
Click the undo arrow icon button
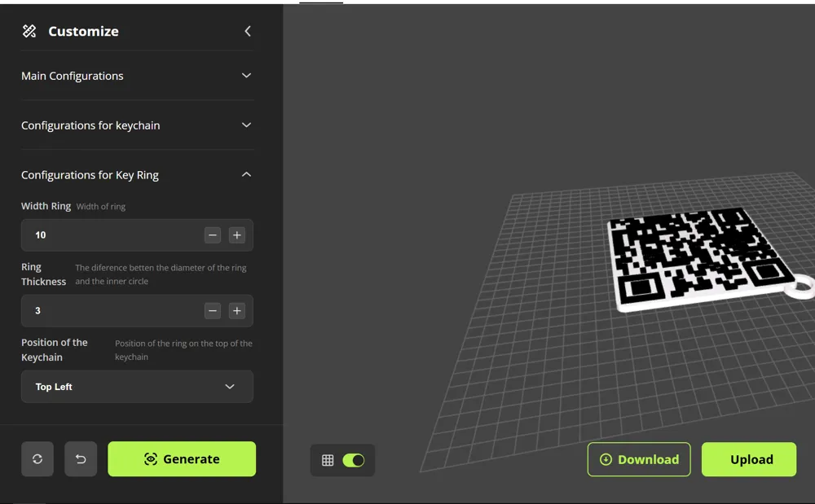81,459
